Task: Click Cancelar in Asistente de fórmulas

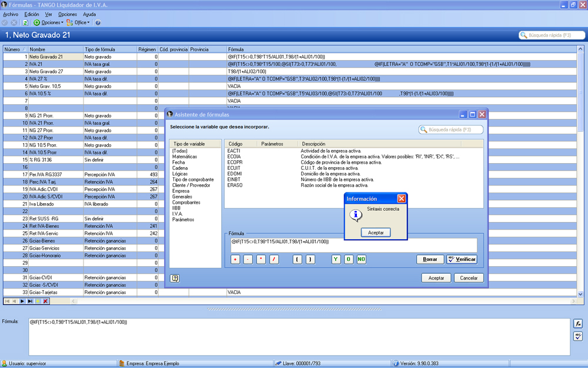Action: [469, 278]
